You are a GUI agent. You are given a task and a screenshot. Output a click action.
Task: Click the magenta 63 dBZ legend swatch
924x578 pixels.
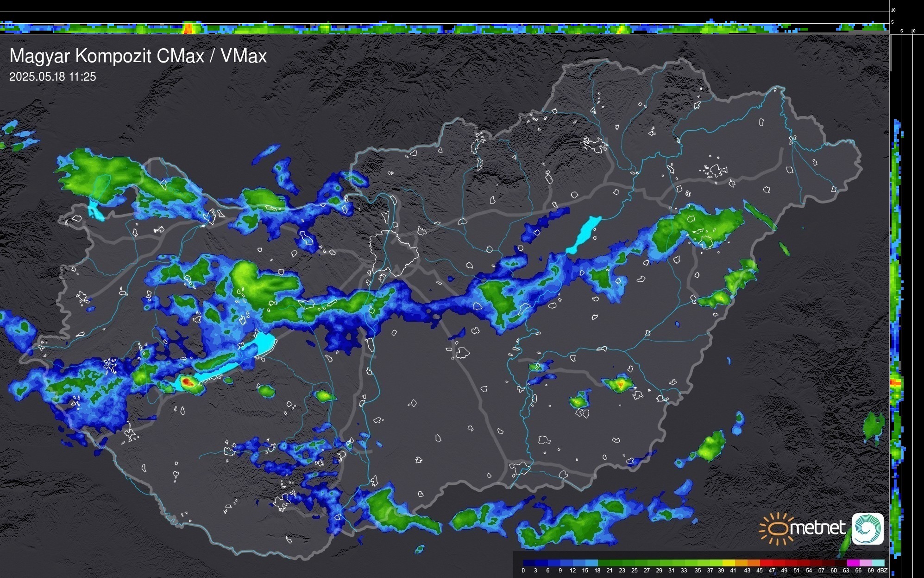tap(853, 563)
